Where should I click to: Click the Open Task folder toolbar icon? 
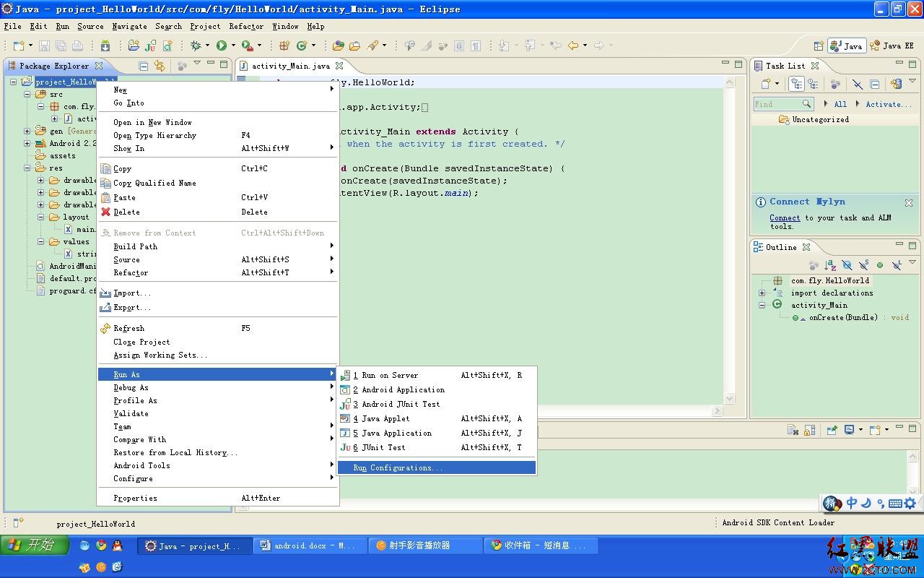coord(354,46)
